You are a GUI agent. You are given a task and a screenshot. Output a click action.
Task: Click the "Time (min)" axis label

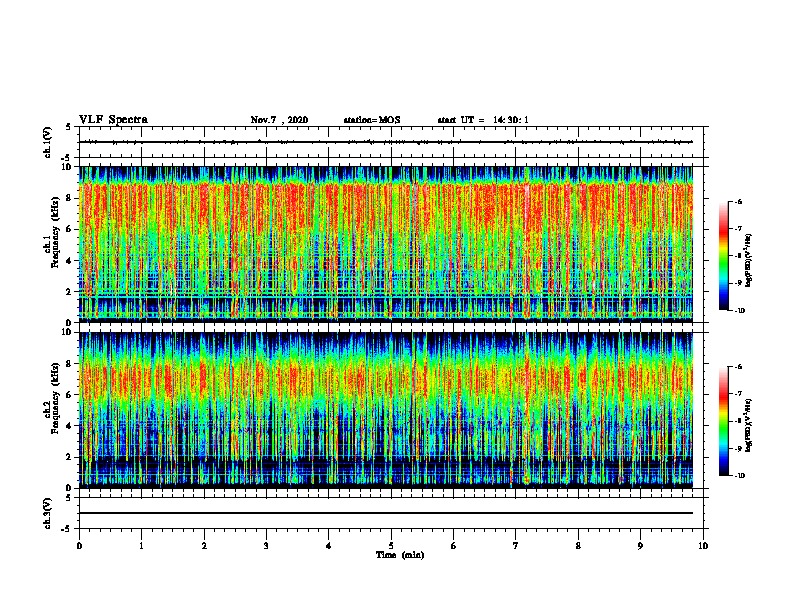pos(400,555)
